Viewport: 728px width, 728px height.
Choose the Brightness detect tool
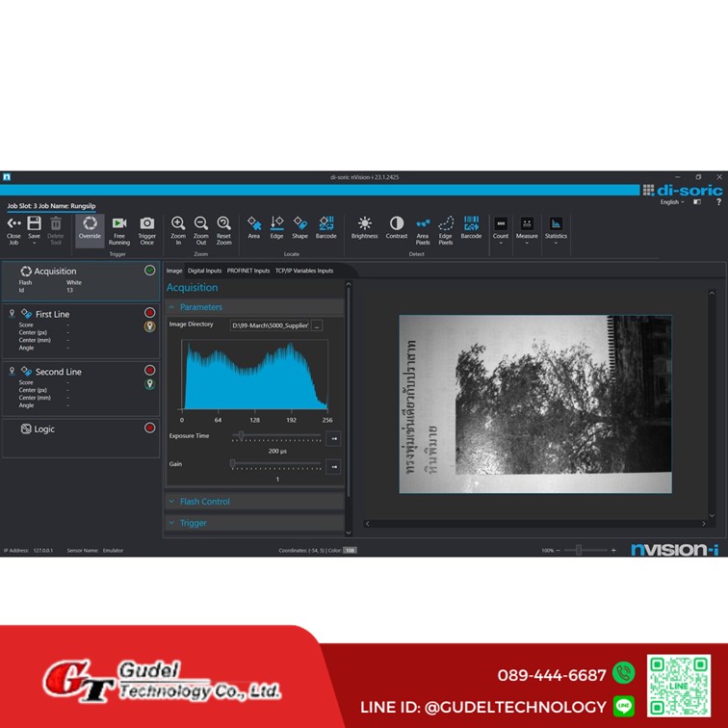(364, 226)
